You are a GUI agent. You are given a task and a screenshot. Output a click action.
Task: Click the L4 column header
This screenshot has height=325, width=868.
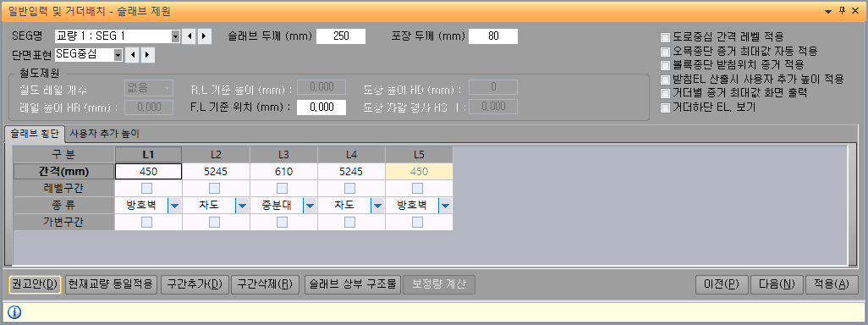point(352,155)
